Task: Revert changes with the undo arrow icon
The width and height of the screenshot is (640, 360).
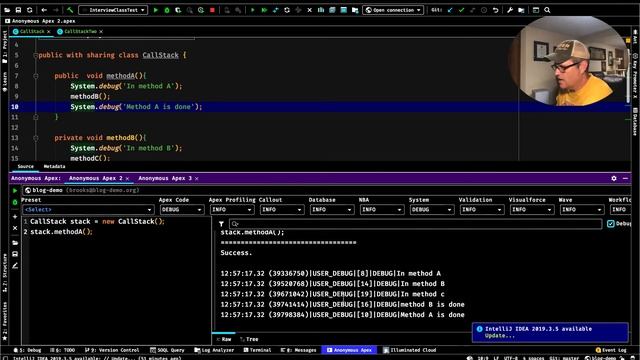Action: click(x=495, y=10)
